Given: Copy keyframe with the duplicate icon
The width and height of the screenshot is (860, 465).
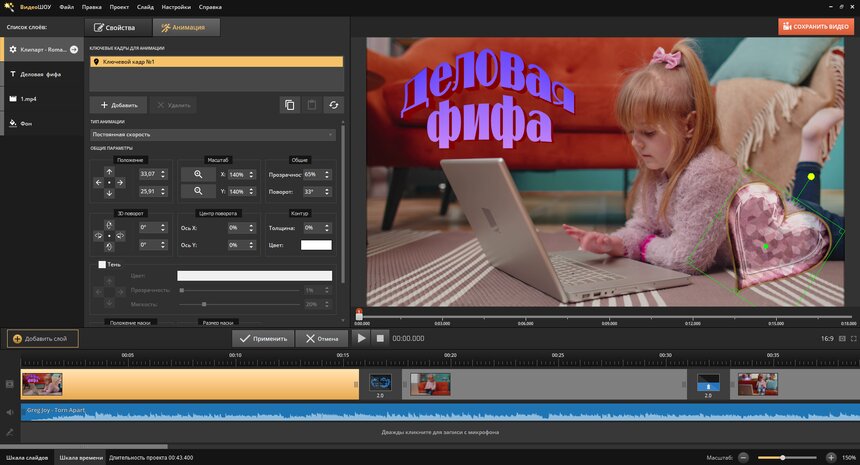Looking at the screenshot, I should pos(290,105).
